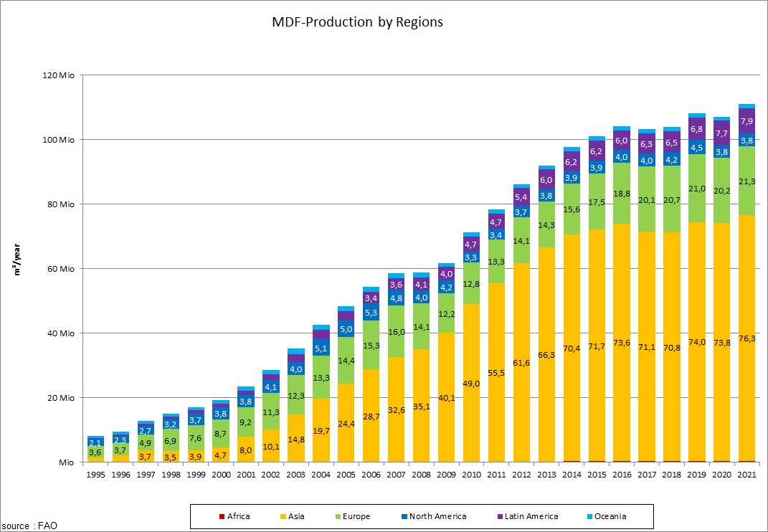Screen dimensions: 768x532
Task: Click the Africa red legend swatch
Action: pos(222,516)
